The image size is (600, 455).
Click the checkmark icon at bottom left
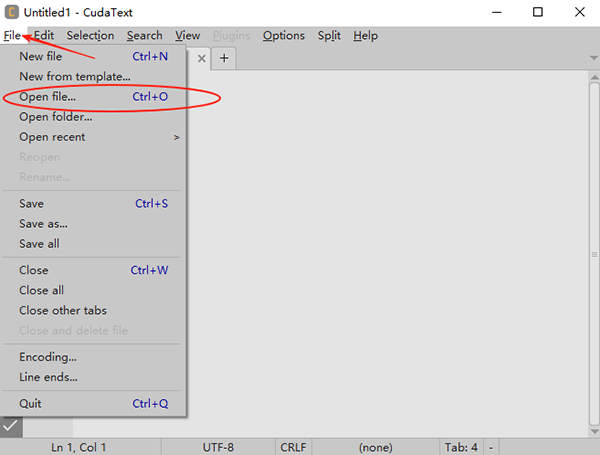(11, 426)
